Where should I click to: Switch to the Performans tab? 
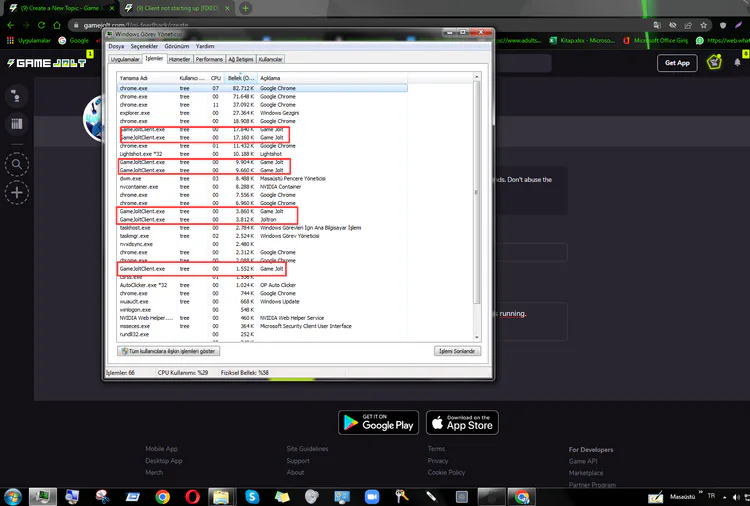209,59
